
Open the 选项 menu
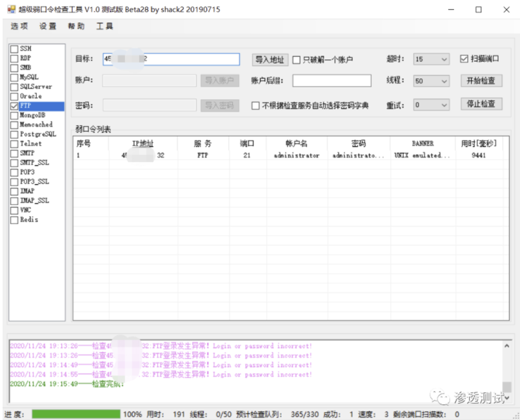19,26
